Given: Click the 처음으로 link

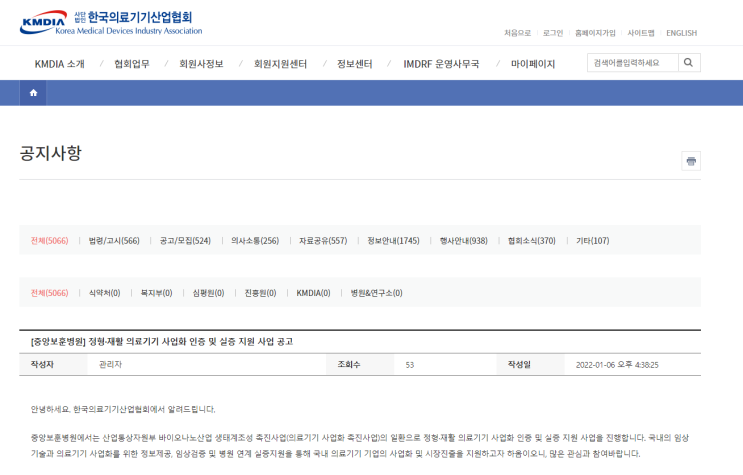Looking at the screenshot, I should click(x=517, y=33).
